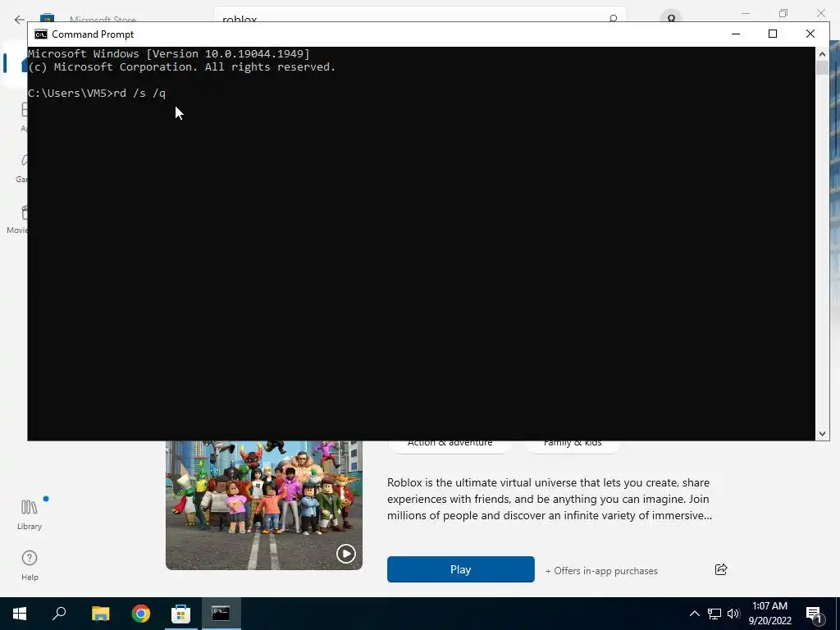Open volume control tray icon
840x630 pixels.
pyautogui.click(x=733, y=614)
